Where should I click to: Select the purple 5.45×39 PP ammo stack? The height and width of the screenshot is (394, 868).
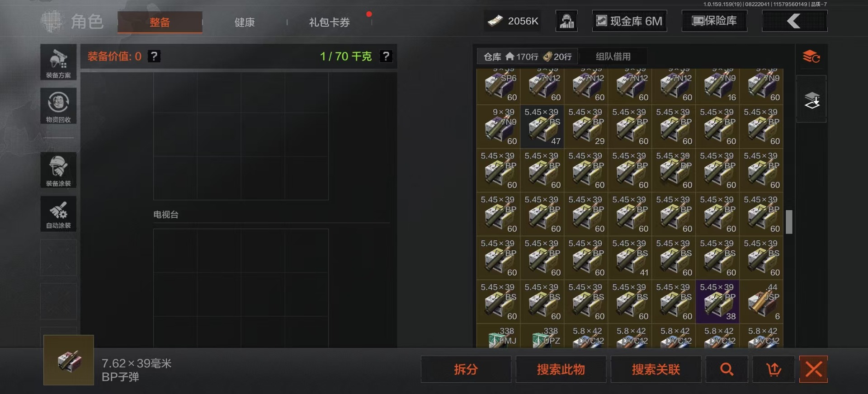point(717,302)
